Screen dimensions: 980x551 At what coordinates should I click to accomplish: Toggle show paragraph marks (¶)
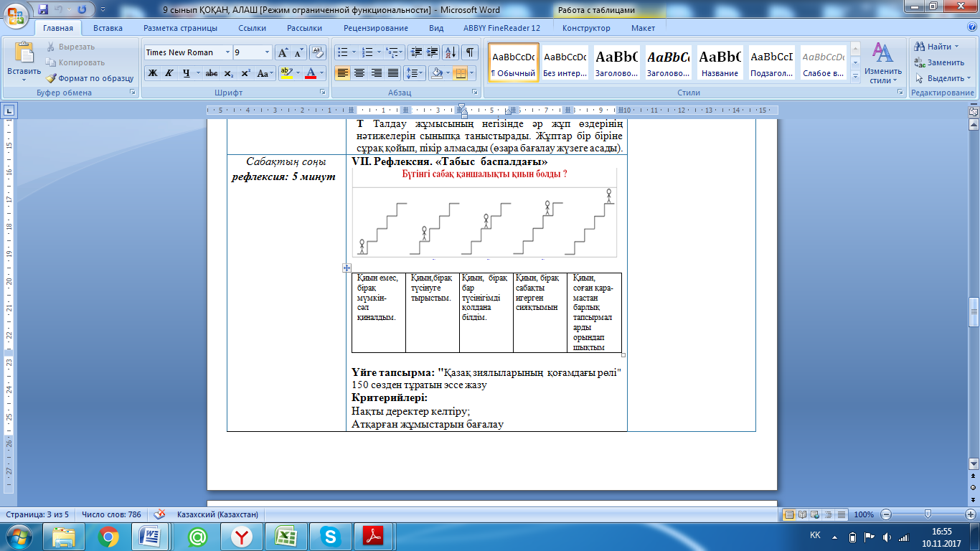[x=469, y=52]
